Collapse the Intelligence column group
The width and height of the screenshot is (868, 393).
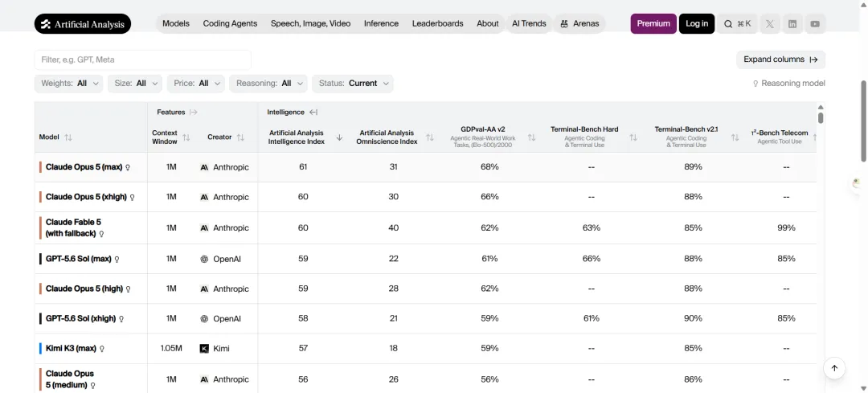[313, 112]
